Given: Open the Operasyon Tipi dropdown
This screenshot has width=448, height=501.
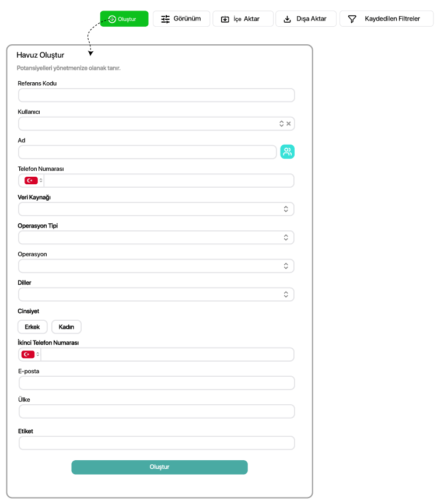Looking at the screenshot, I should (x=156, y=237).
